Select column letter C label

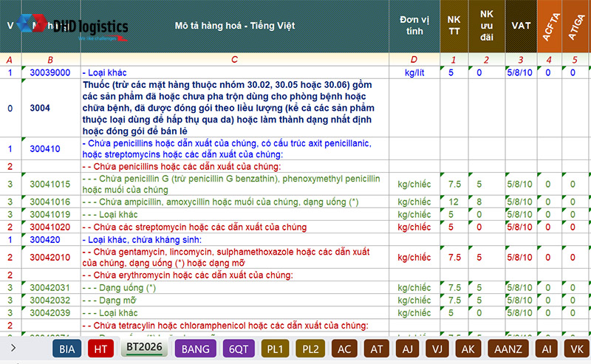pyautogui.click(x=234, y=60)
